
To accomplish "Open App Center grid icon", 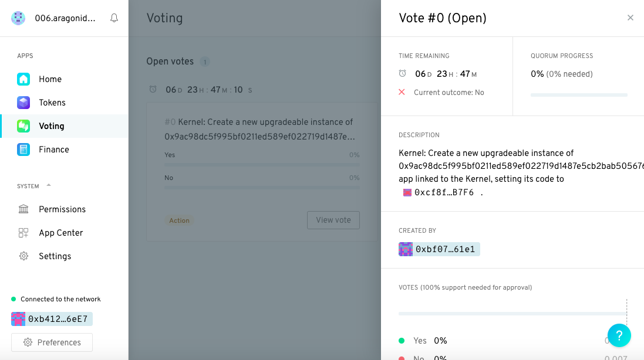I will [x=23, y=233].
